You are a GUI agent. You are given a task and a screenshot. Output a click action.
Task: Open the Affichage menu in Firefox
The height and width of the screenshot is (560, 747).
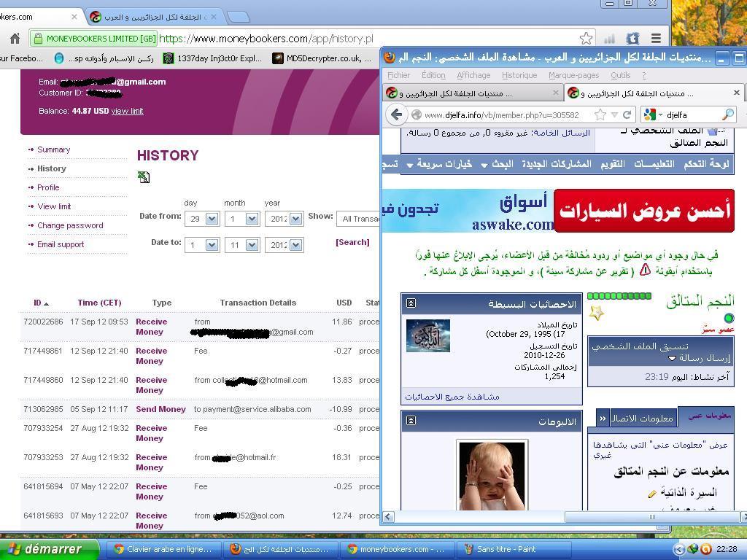click(473, 75)
